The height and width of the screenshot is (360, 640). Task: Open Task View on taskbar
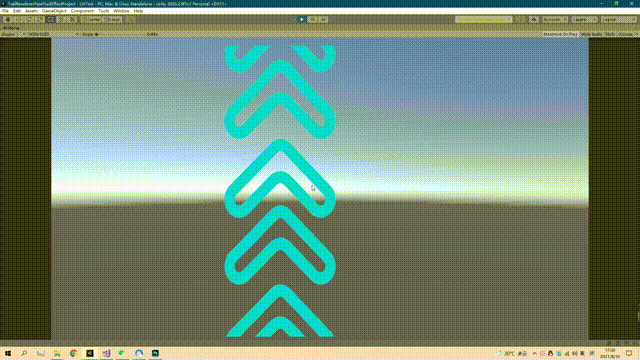point(40,353)
